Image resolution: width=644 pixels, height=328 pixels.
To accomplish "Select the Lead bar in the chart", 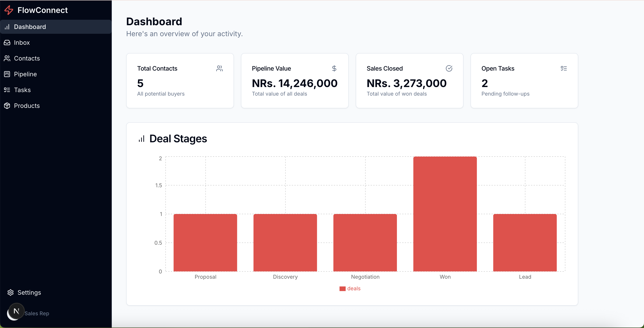I will pos(525,243).
